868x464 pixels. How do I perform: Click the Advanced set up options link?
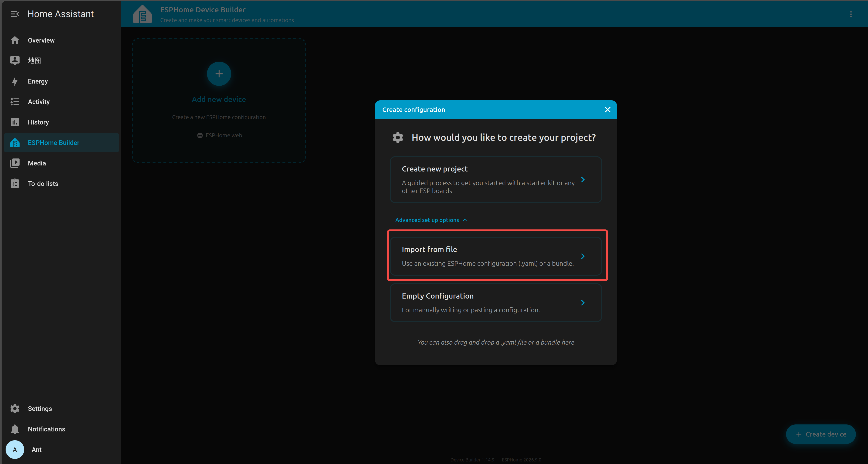coord(427,220)
